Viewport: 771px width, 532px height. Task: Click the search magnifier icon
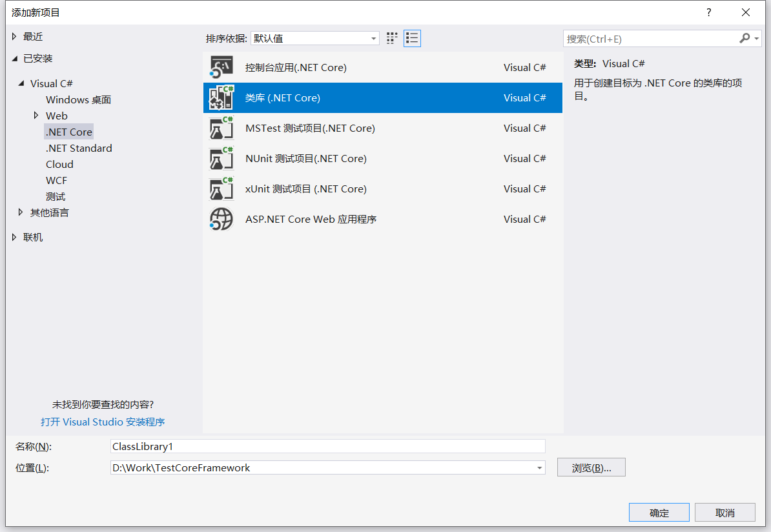pos(746,38)
